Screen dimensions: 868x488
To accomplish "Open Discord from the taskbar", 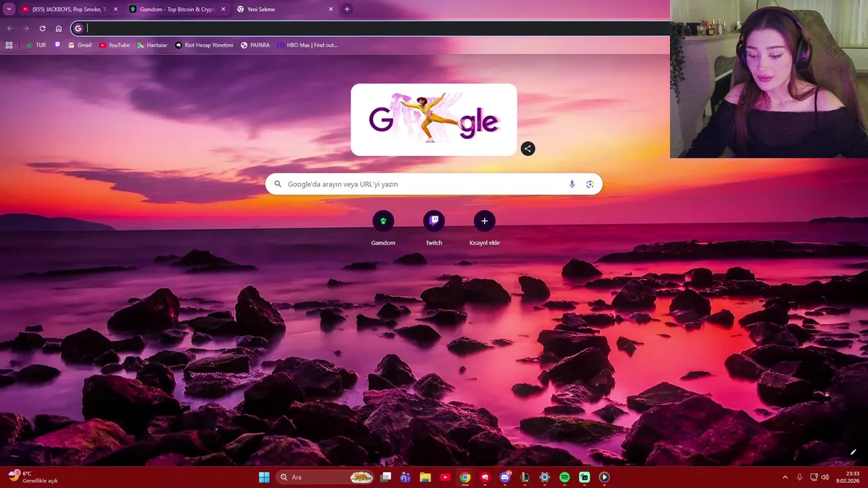I will [x=505, y=477].
